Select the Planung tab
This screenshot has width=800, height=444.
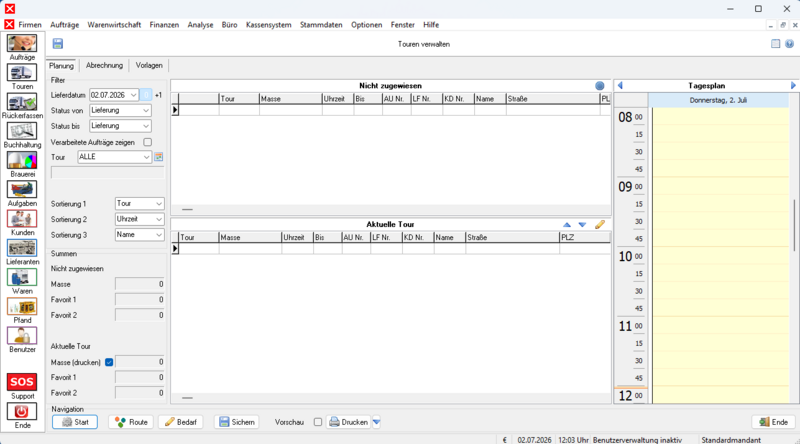pos(61,65)
